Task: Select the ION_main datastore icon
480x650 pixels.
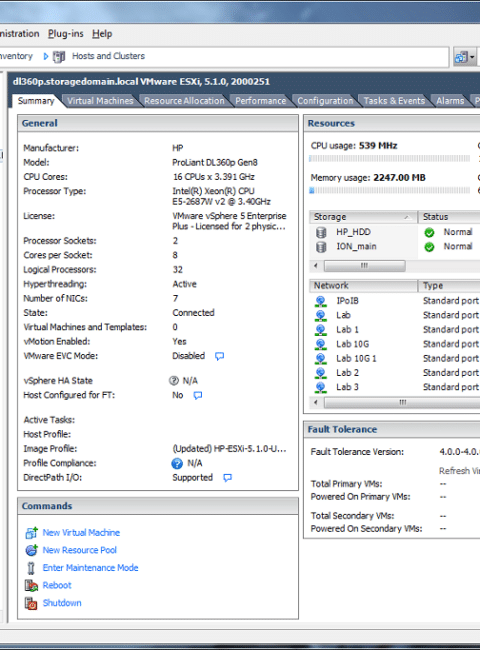Action: [x=321, y=247]
